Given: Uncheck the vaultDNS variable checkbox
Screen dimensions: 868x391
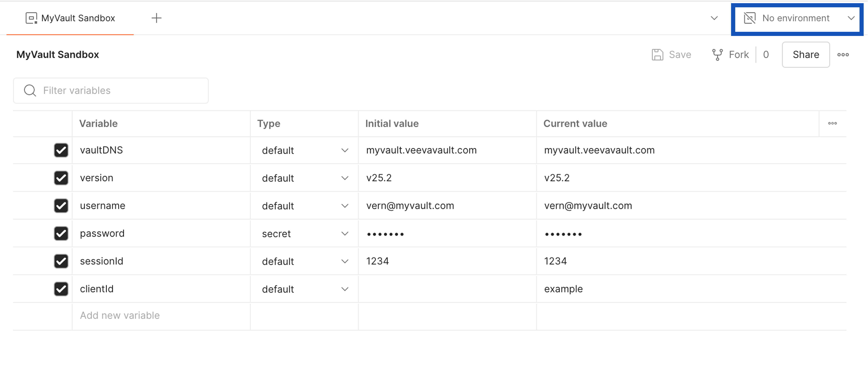Looking at the screenshot, I should point(61,150).
